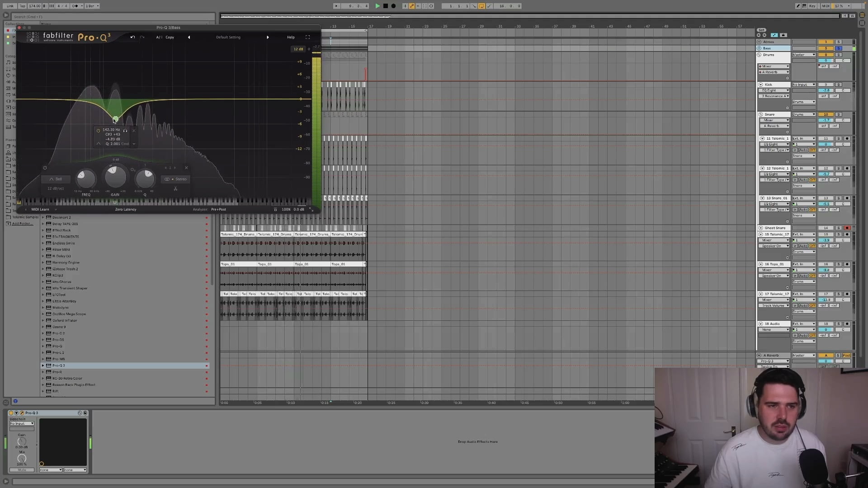Viewport: 868px width, 488px height.
Task: Split the band with the scissors icon
Action: [175, 188]
